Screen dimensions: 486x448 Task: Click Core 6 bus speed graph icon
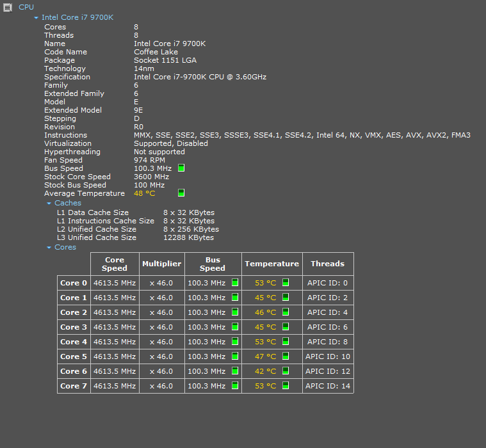click(x=235, y=371)
